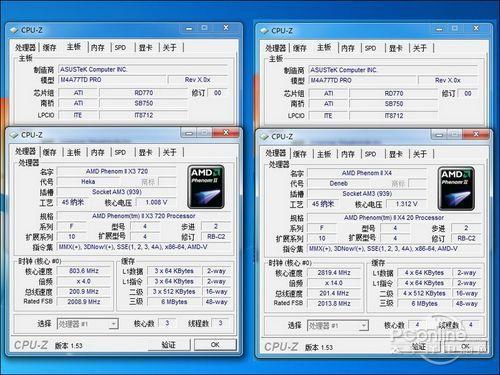Open SPD tab in Deneb X4 window
This screenshot has width=500, height=375.
pyautogui.click(x=371, y=154)
